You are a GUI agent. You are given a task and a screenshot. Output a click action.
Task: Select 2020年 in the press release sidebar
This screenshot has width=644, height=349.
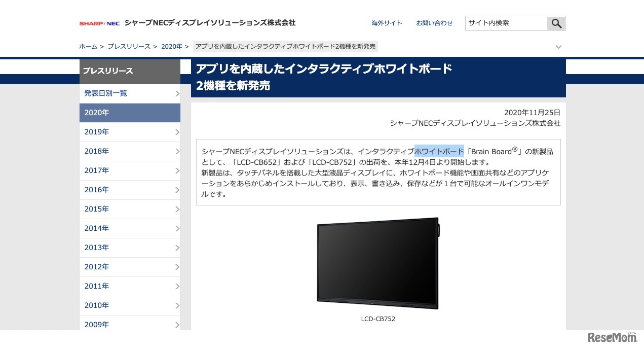point(130,113)
